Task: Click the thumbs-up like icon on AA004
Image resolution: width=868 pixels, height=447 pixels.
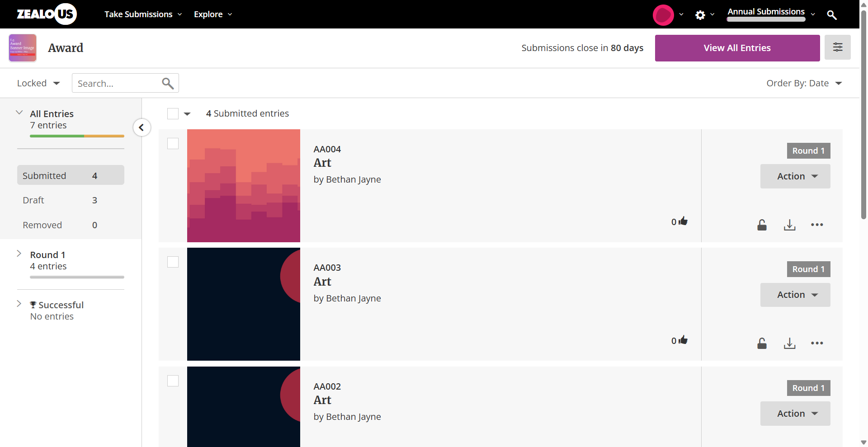Action: (683, 221)
